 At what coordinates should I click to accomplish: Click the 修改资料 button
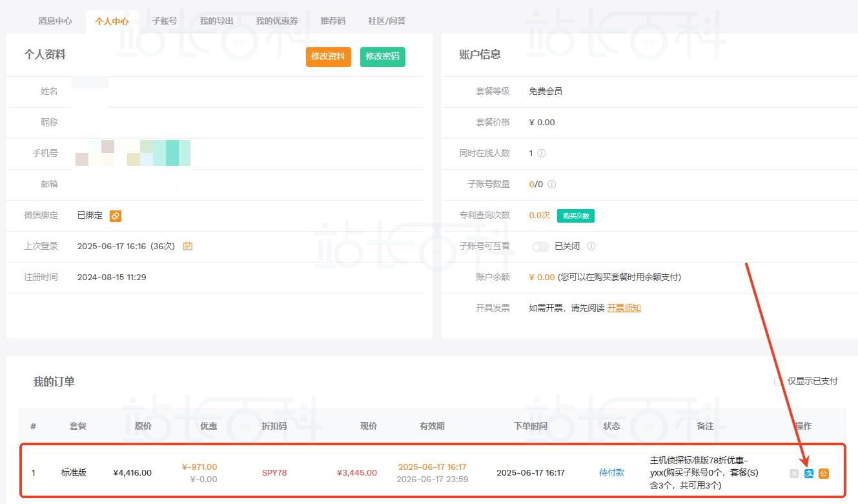(328, 57)
